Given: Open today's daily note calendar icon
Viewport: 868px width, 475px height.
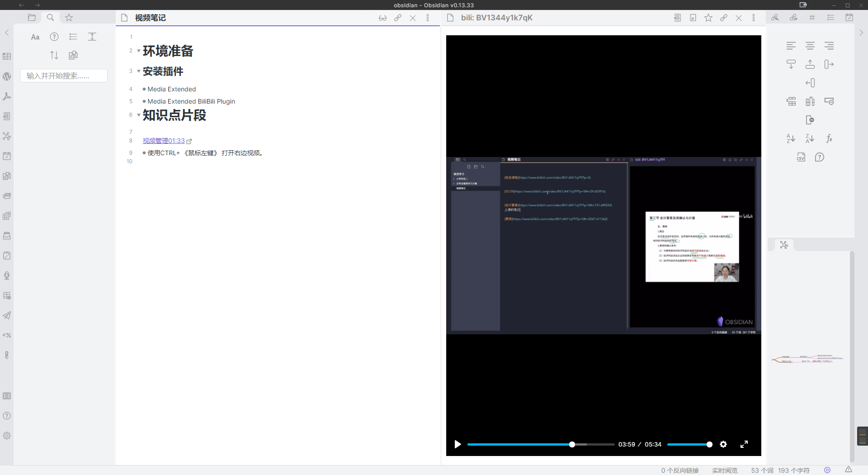Looking at the screenshot, I should click(7, 156).
